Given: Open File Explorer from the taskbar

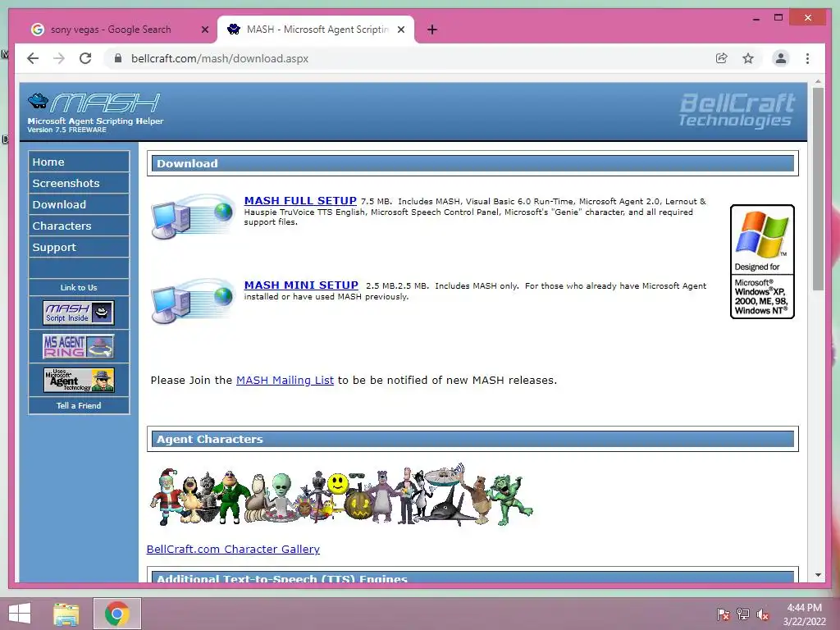Looking at the screenshot, I should point(66,614).
